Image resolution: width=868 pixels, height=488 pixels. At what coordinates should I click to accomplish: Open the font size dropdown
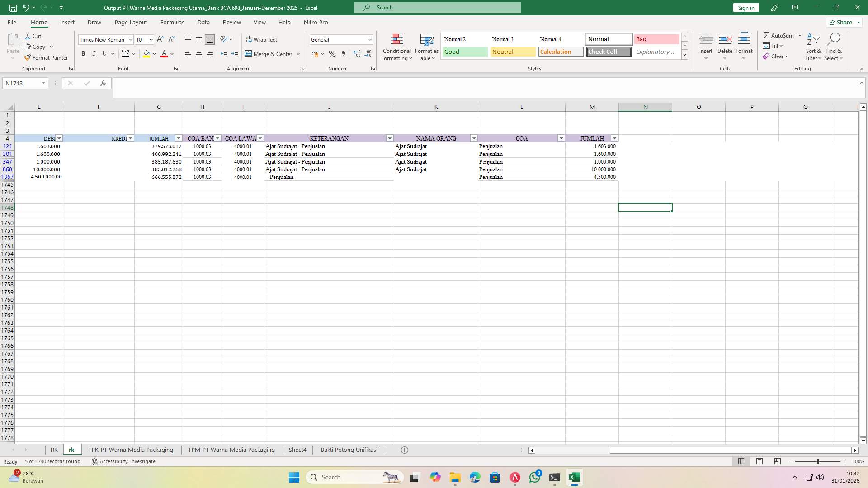pos(150,39)
